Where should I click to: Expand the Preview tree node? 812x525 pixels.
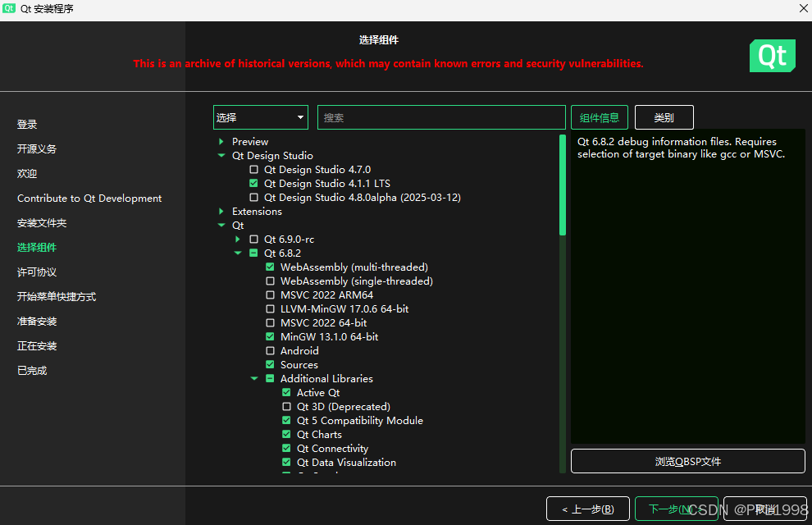pos(221,141)
